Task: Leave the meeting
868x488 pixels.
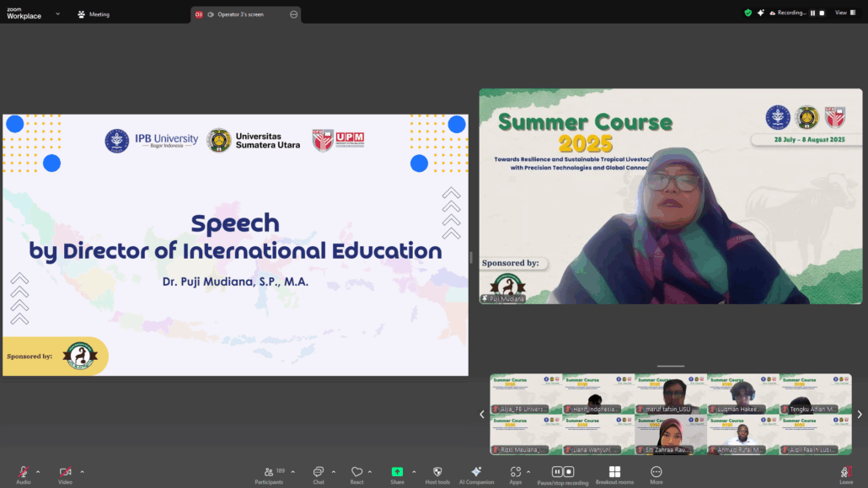Action: [847, 472]
